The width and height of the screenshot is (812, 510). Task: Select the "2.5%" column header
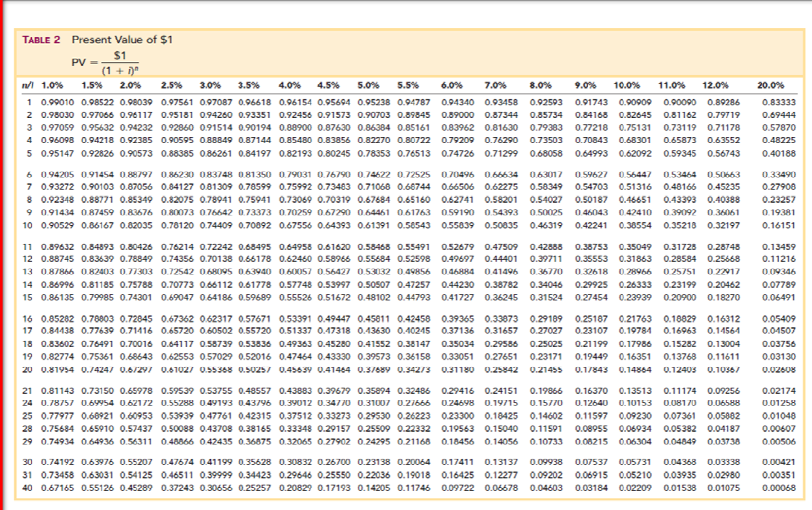(172, 85)
